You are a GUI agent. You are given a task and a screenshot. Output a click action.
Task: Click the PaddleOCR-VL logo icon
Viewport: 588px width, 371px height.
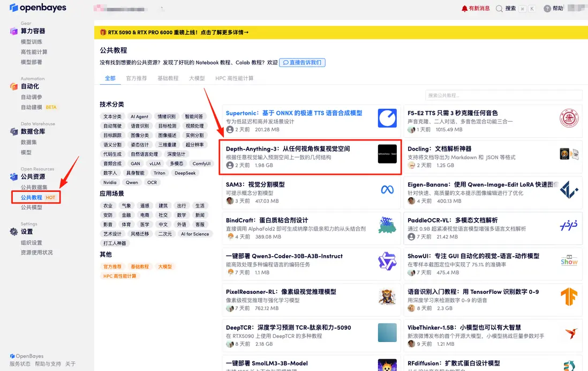tap(569, 225)
